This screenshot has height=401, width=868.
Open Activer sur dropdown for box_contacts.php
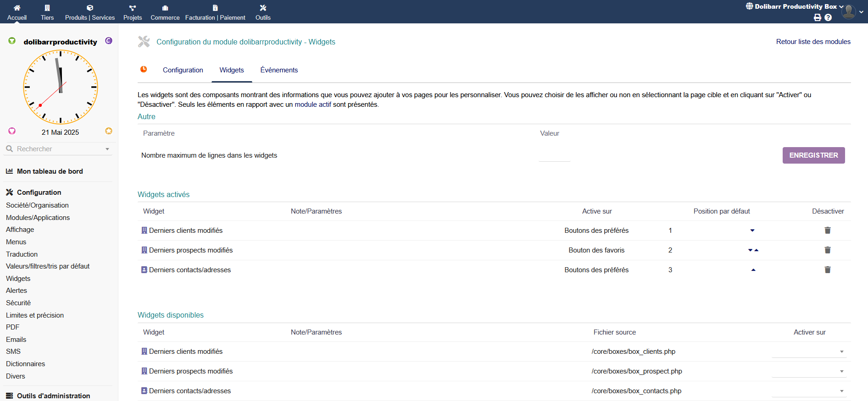(809, 391)
